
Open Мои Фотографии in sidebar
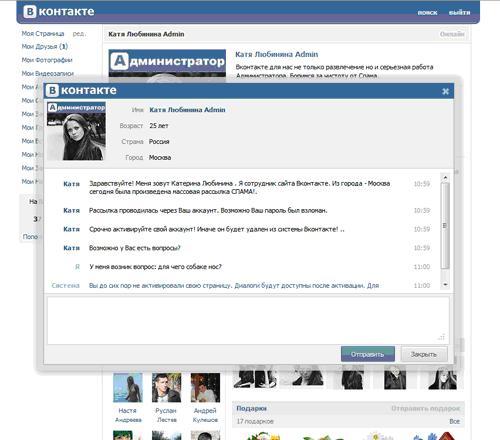47,60
